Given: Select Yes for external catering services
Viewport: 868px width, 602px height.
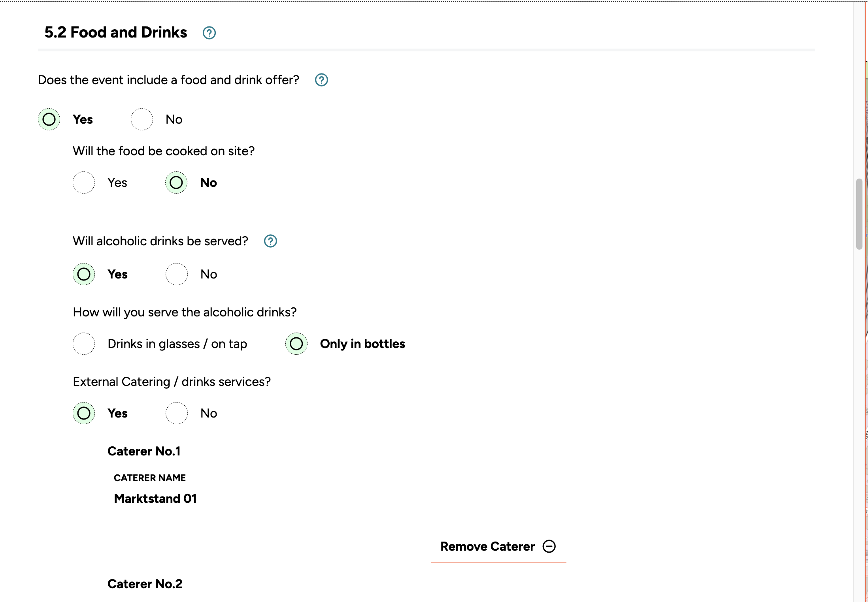Looking at the screenshot, I should point(84,413).
